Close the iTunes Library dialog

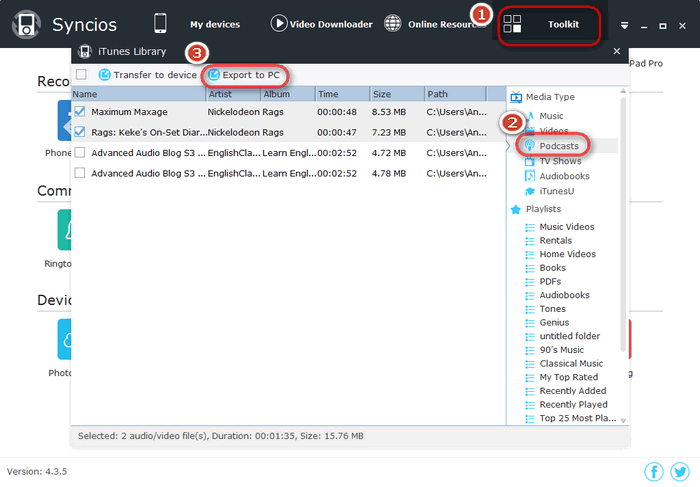tap(617, 51)
